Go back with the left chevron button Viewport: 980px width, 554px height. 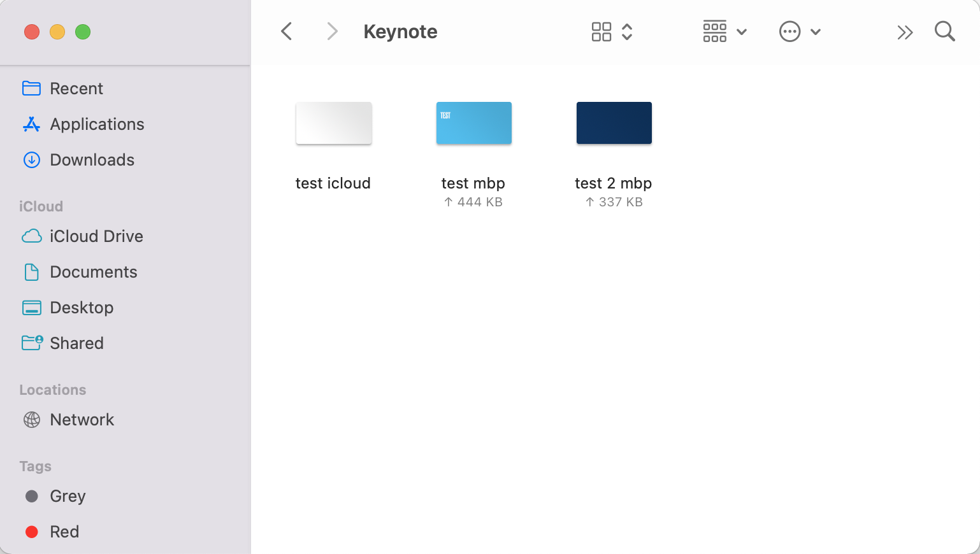tap(287, 31)
